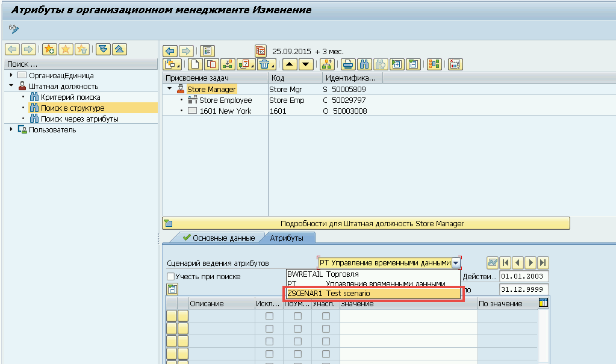Click the one level up hierarchy icon

[327, 64]
